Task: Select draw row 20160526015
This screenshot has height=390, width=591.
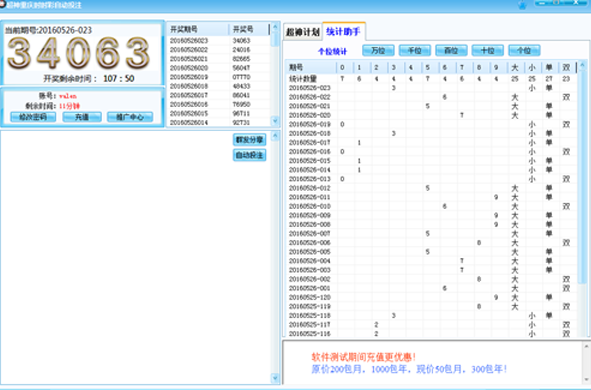Action: tap(219, 113)
